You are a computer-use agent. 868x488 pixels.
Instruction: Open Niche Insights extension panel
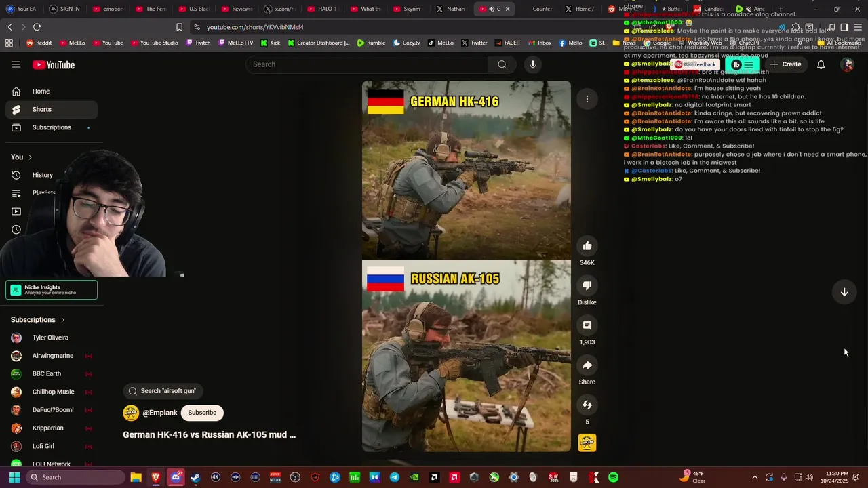tap(52, 290)
